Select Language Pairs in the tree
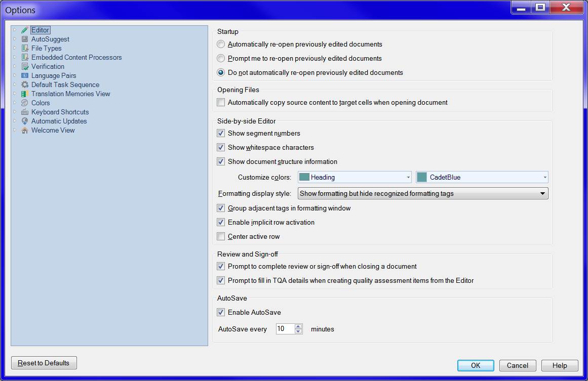The height and width of the screenshot is (381, 588). [x=54, y=76]
